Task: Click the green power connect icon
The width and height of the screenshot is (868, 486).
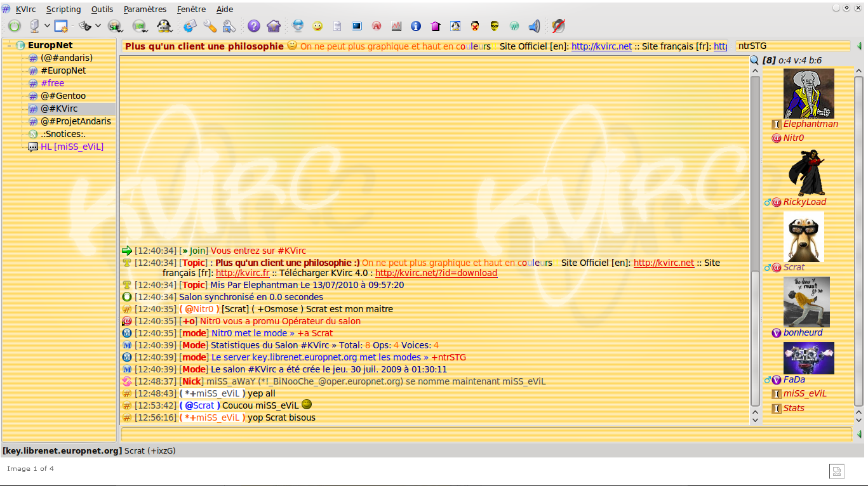Action: coord(15,26)
